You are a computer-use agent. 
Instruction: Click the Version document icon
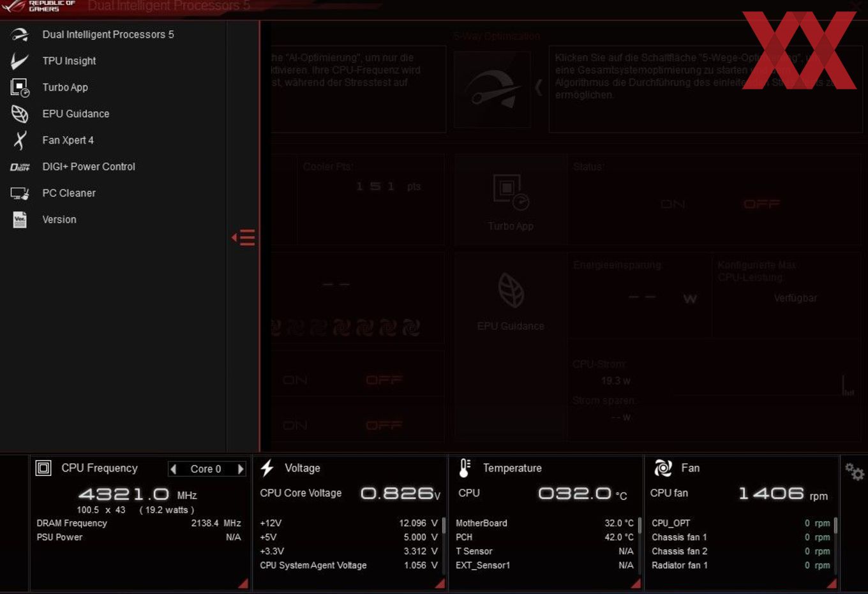(20, 219)
